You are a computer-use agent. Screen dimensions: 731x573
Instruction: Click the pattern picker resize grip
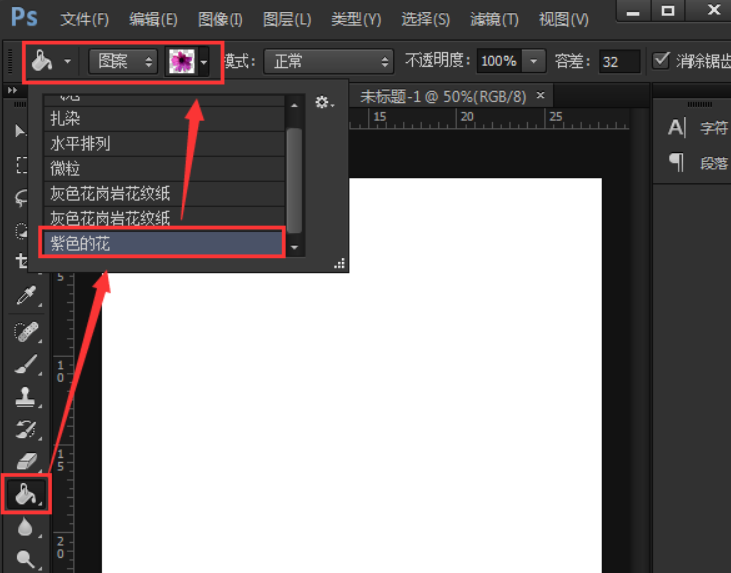[339, 264]
